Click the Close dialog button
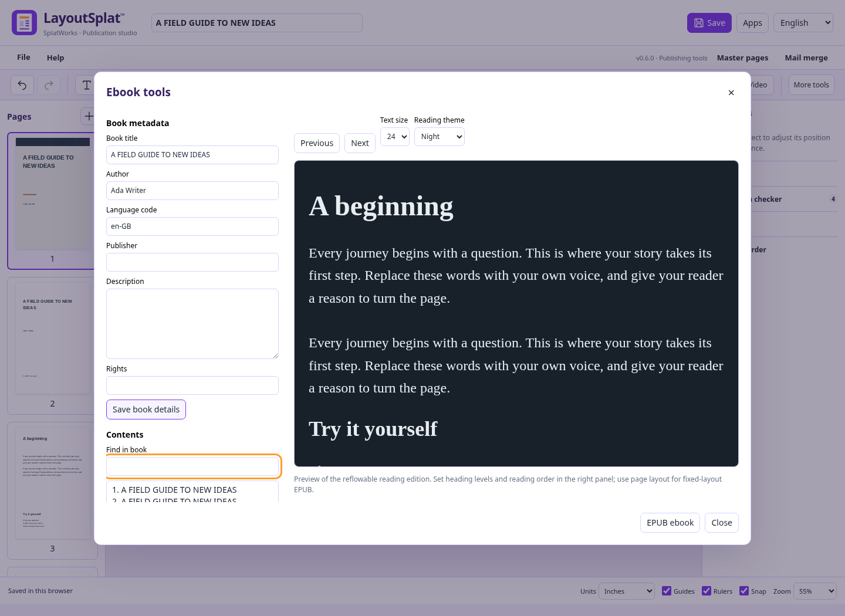This screenshot has height=616, width=845. point(722,523)
